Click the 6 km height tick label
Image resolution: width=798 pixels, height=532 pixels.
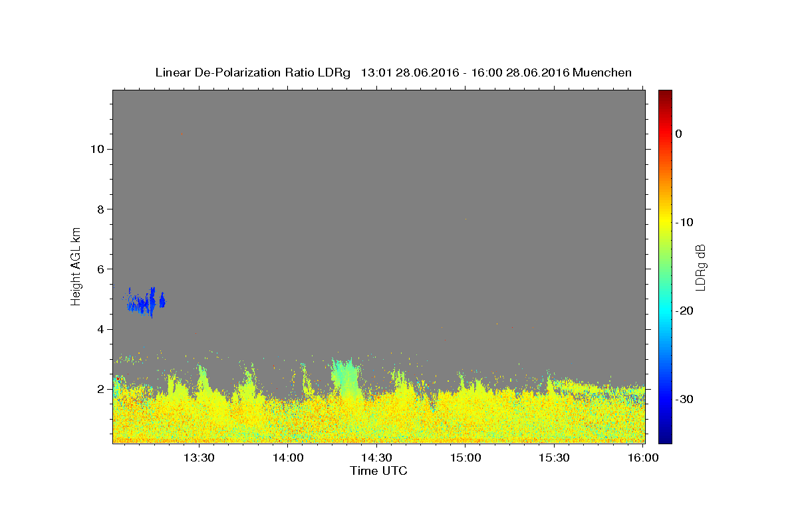tap(99, 269)
